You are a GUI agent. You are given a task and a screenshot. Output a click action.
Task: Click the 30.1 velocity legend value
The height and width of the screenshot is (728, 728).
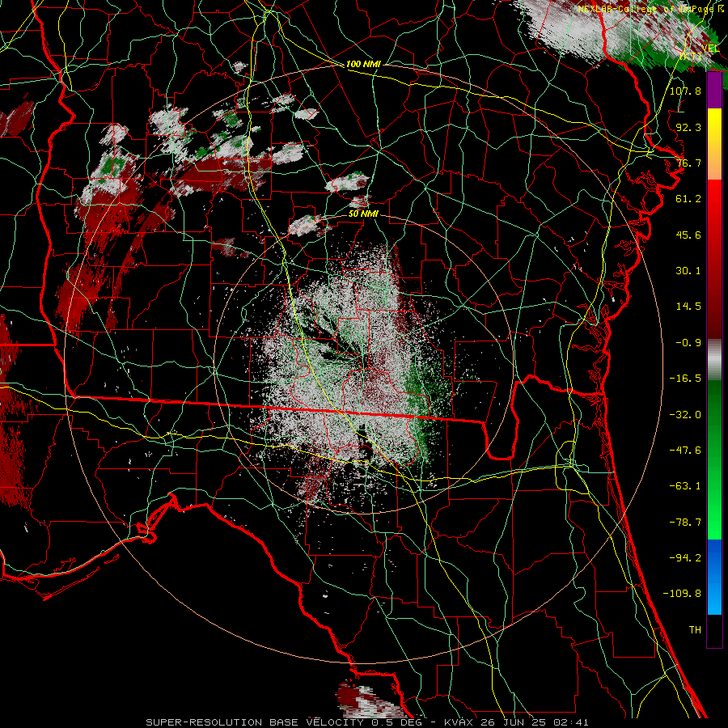[688, 271]
